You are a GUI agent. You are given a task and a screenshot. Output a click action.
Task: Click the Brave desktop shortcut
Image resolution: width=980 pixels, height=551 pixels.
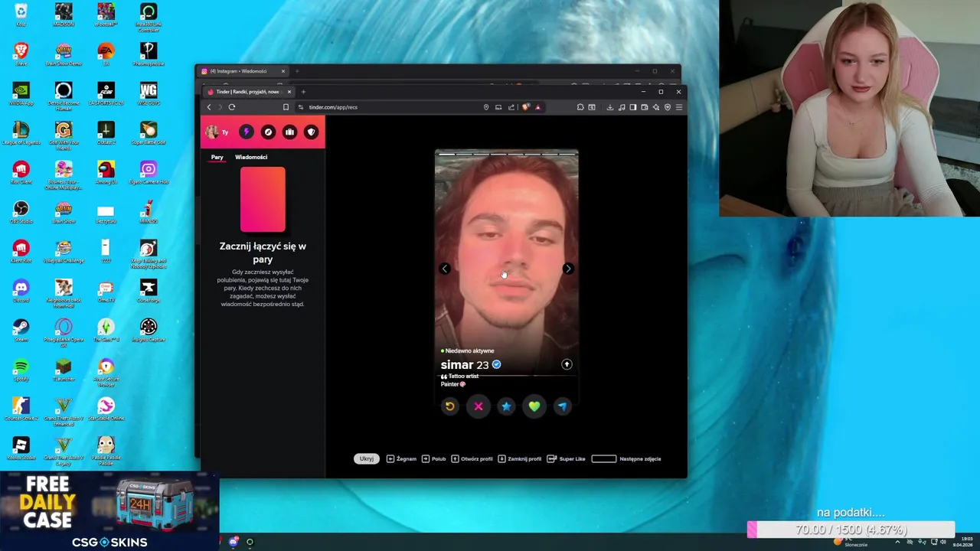(x=21, y=54)
